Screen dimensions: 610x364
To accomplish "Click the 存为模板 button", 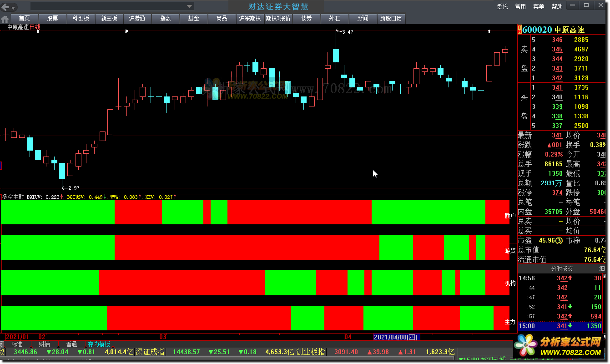I will point(99,344).
